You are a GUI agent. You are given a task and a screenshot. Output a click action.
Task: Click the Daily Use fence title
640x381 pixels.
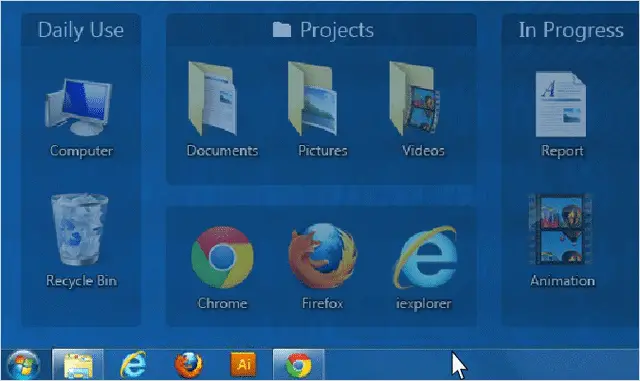click(x=81, y=30)
